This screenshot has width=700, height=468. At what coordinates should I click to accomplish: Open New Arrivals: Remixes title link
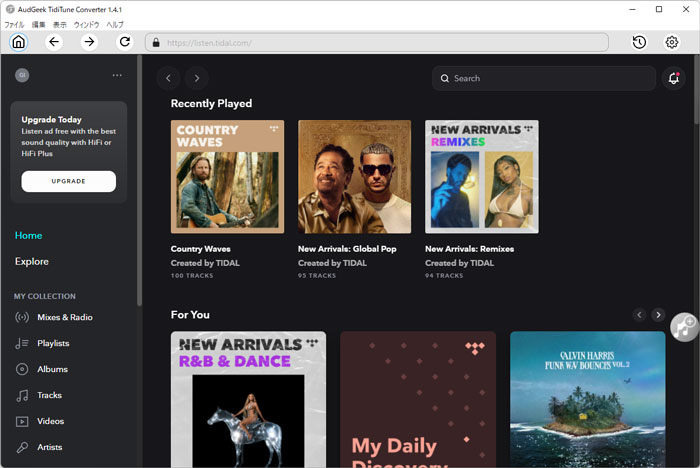(x=469, y=249)
